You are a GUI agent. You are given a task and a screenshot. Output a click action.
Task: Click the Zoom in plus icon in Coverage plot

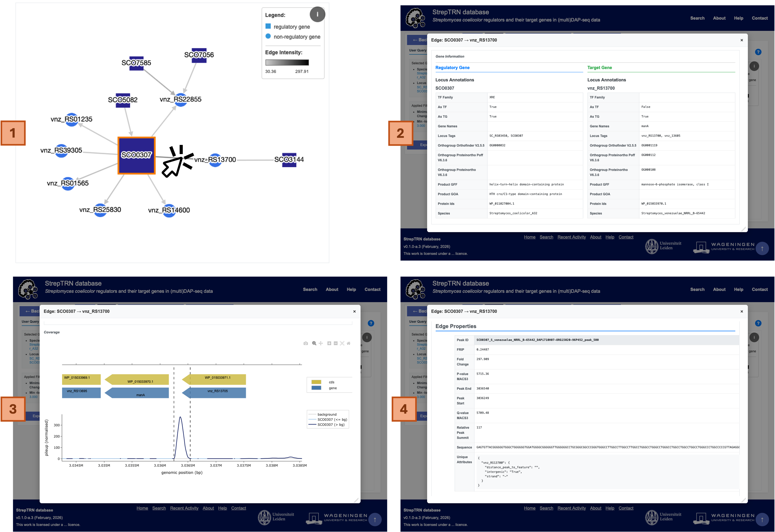[329, 343]
